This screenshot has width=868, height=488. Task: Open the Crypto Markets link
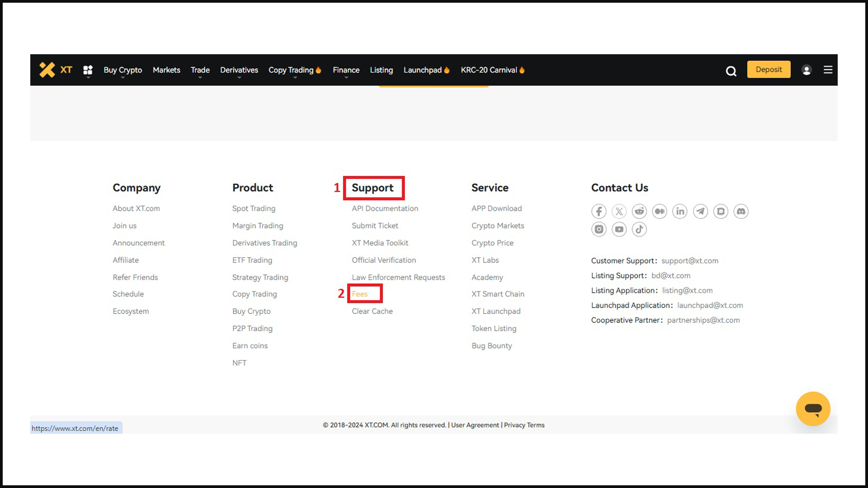498,225
